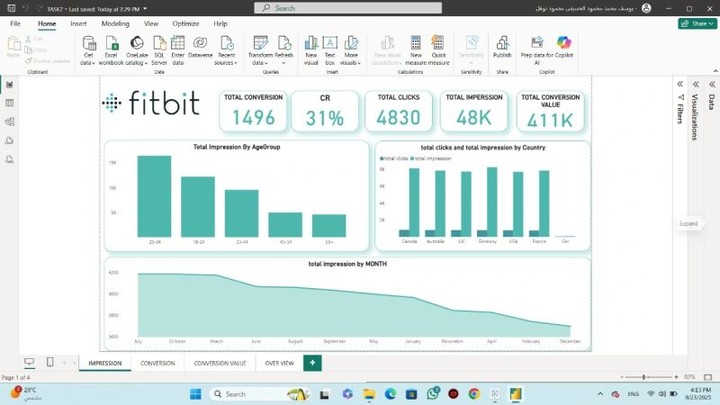
Task: Adjust the zoom slider handle
Action: (644, 377)
